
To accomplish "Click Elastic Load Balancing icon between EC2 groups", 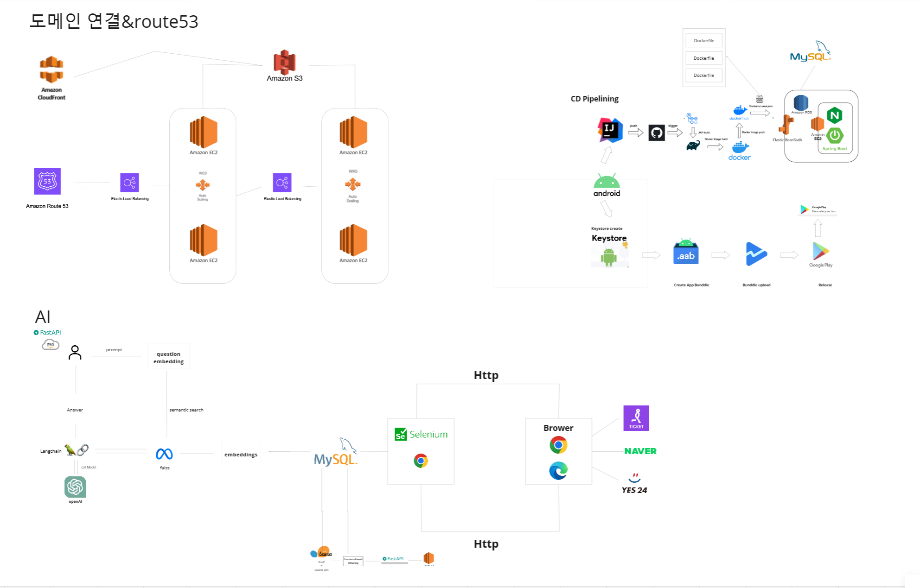I will (x=282, y=183).
